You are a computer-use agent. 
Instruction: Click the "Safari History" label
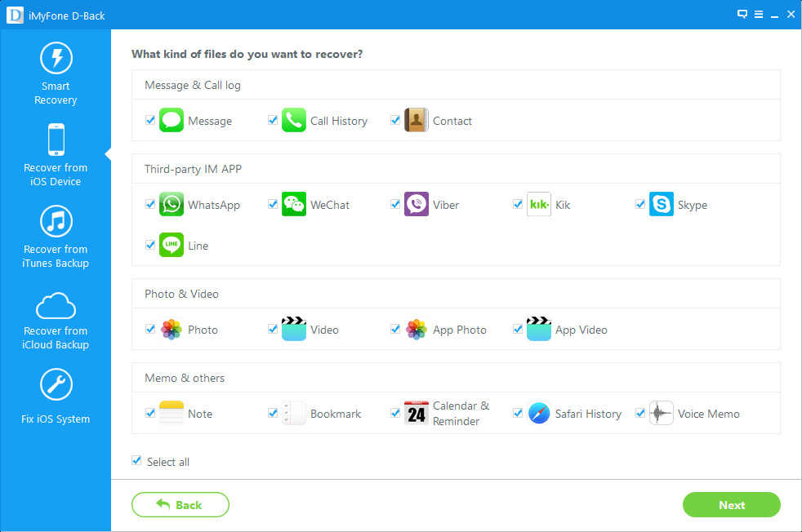(x=588, y=414)
